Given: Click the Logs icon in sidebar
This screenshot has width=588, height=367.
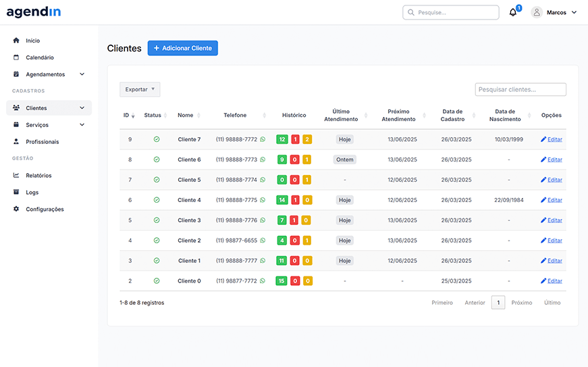Looking at the screenshot, I should pos(16,192).
